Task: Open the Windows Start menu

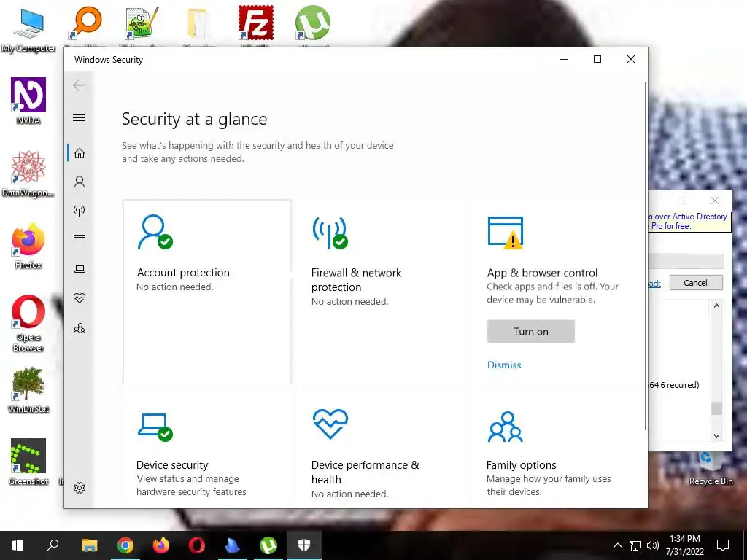Action: [18, 545]
